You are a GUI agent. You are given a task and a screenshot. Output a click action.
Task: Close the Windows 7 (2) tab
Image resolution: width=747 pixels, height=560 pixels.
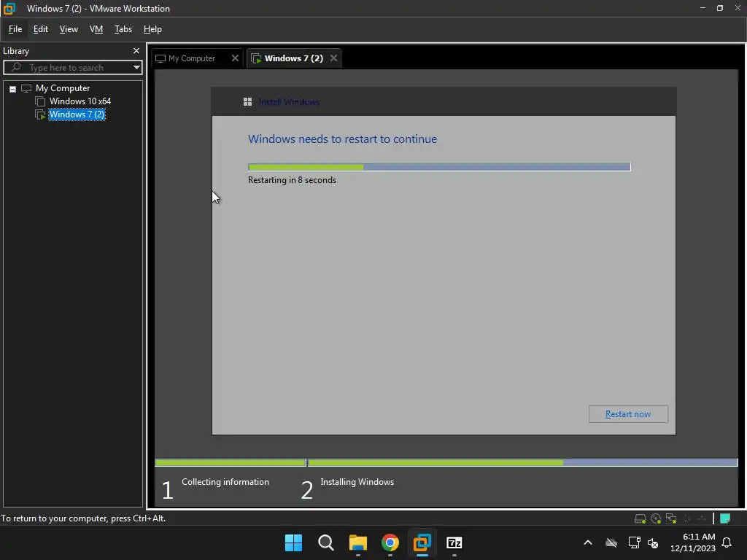tap(334, 58)
